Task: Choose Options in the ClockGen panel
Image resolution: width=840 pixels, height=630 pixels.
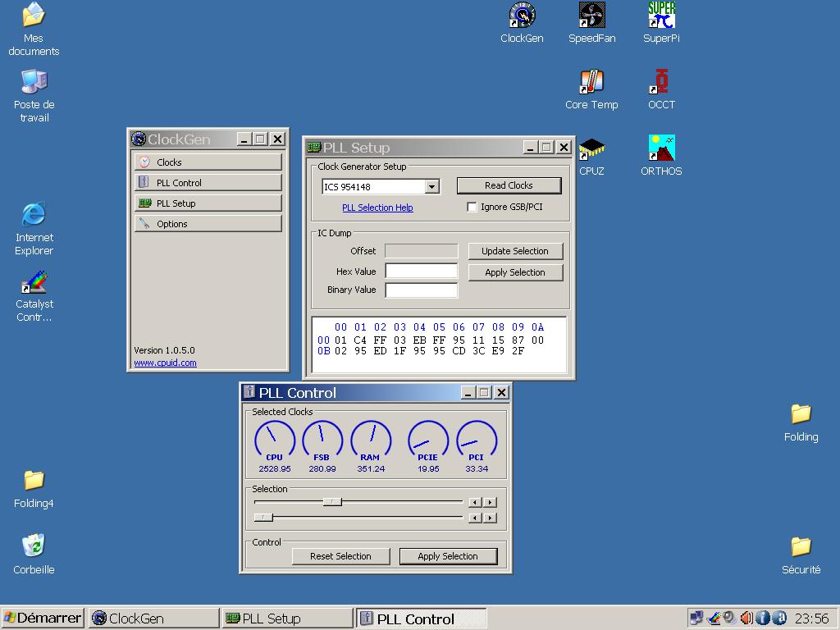Action: tap(208, 224)
